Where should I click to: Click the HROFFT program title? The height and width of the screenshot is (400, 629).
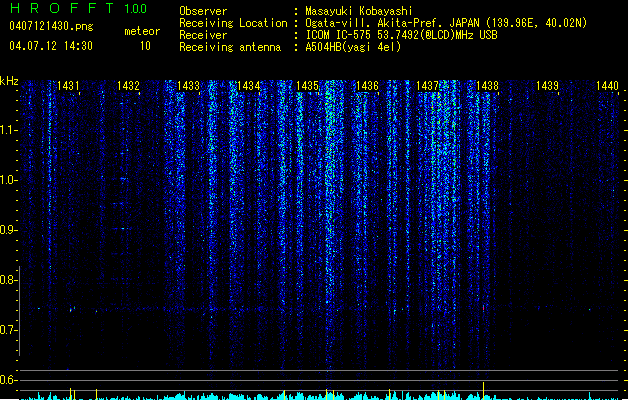[62, 8]
